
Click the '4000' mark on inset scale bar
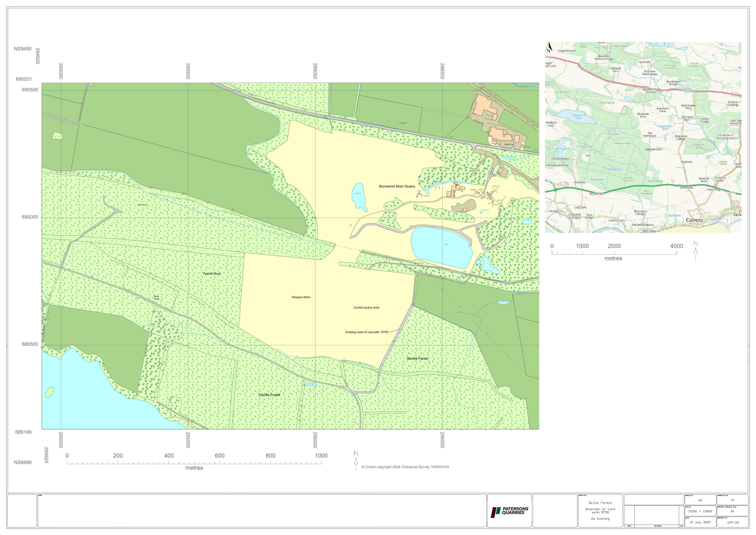tap(677, 246)
